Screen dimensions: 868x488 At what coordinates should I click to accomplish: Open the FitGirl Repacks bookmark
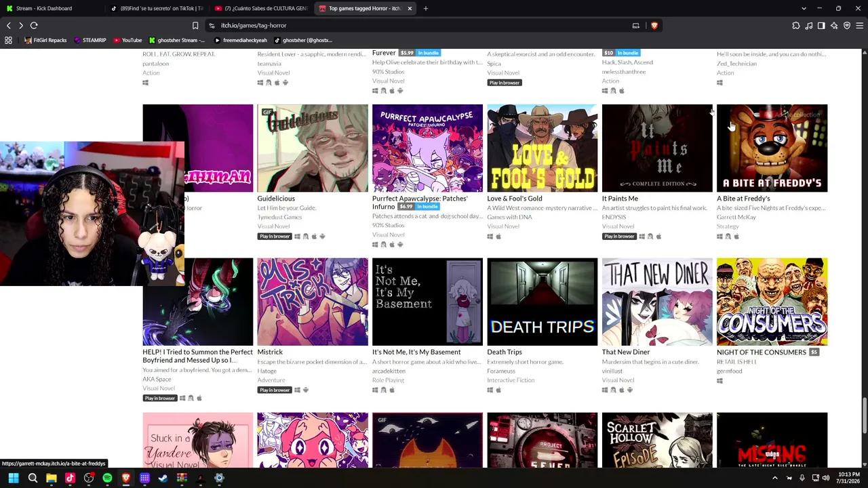coord(45,40)
